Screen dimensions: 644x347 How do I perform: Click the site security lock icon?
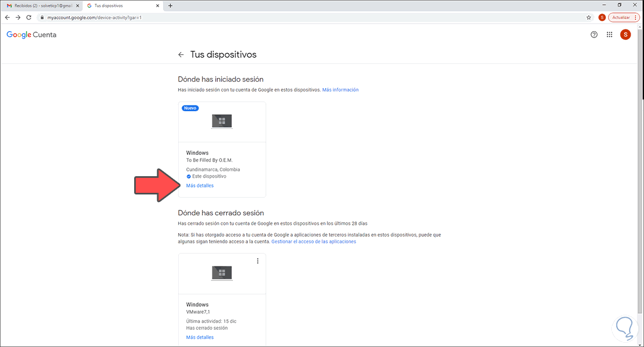(x=41, y=17)
